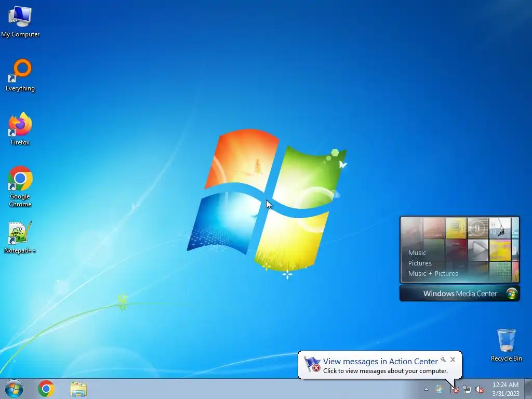Image resolution: width=532 pixels, height=399 pixels.
Task: Open Action Center flag tray icon
Action: (454, 390)
